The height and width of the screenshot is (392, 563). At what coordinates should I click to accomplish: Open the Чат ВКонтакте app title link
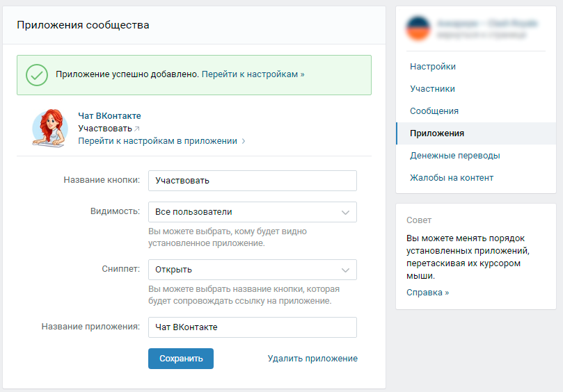(x=109, y=116)
